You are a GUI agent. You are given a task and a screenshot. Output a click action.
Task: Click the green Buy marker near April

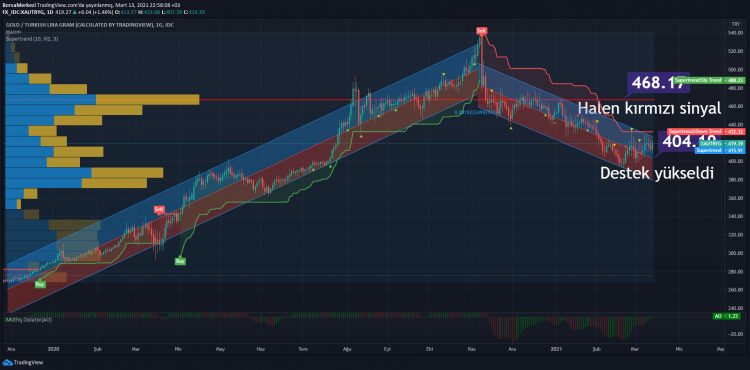pos(180,261)
